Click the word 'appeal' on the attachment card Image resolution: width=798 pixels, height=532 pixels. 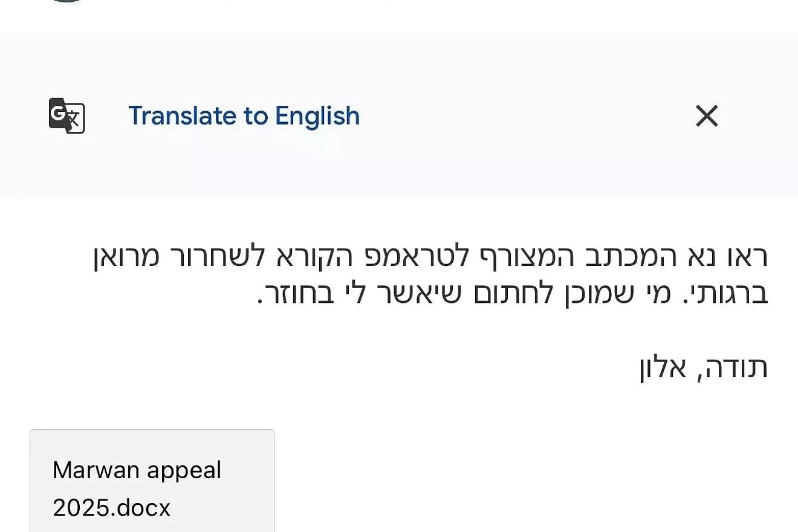point(188,470)
